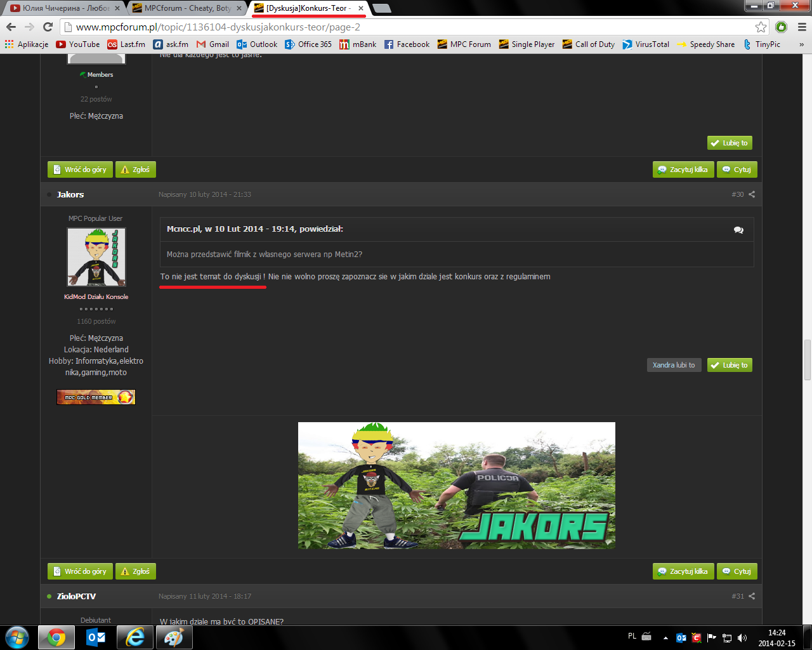Click Lubię to on Jakors post
Screen dimensions: 812x650
click(730, 365)
